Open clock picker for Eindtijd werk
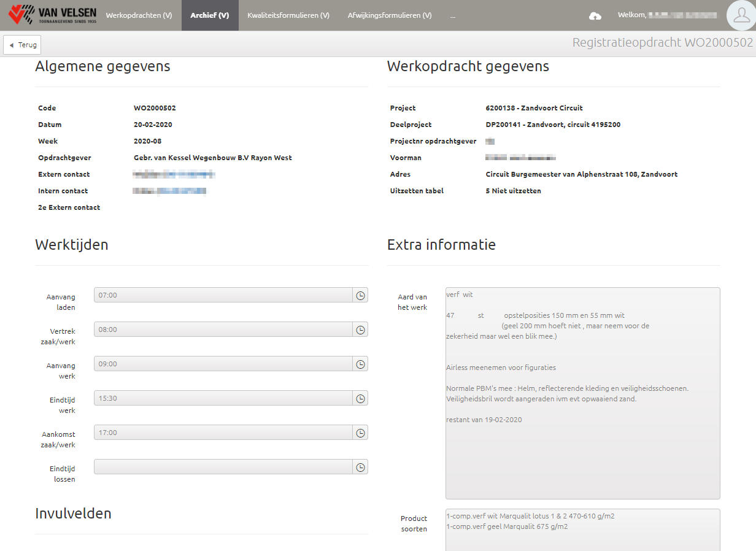Image resolution: width=756 pixels, height=551 pixels. pyautogui.click(x=361, y=398)
